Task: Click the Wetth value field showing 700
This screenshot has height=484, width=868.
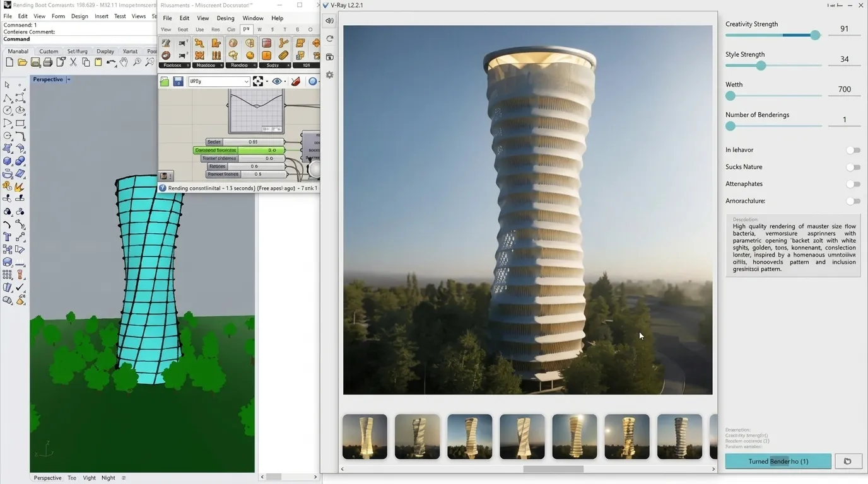Action: [845, 89]
